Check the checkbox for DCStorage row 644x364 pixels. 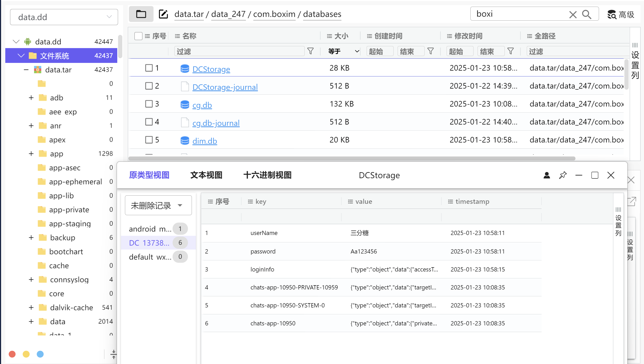coord(149,68)
